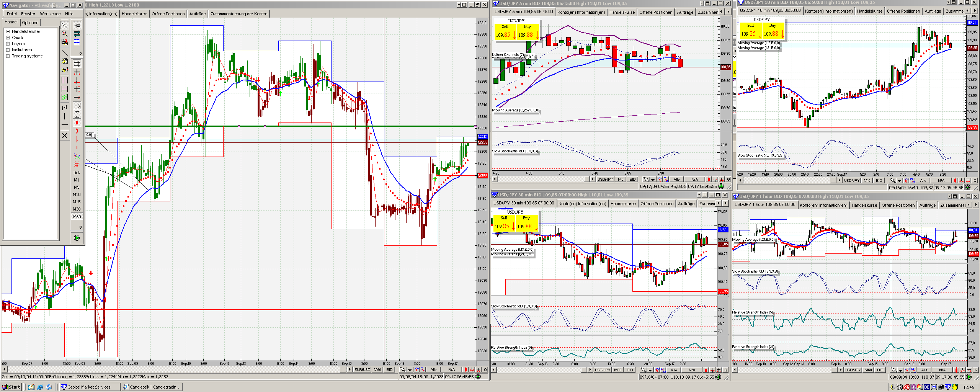This screenshot has height=392, width=980.
Task: Select the diagonal trend line drawing tool
Action: coord(65,52)
